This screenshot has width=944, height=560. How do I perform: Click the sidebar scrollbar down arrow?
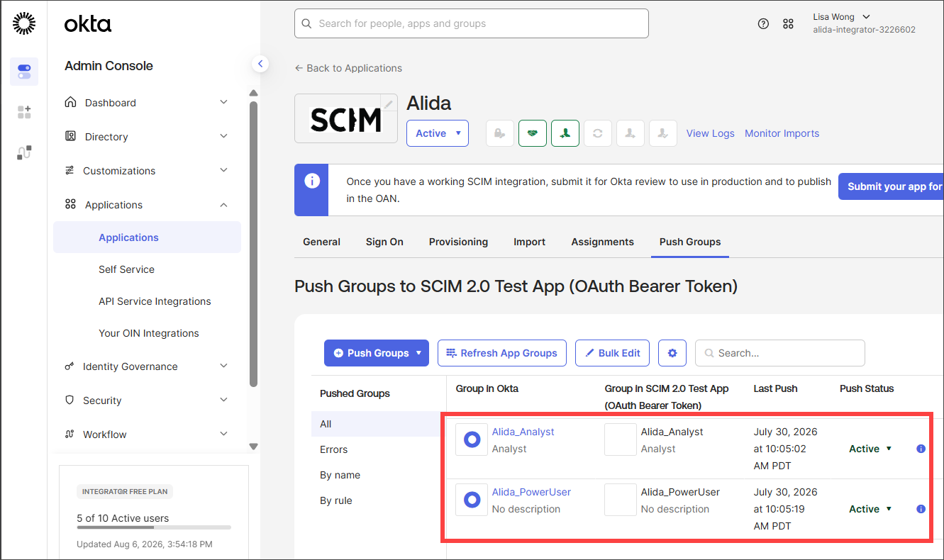coord(254,447)
